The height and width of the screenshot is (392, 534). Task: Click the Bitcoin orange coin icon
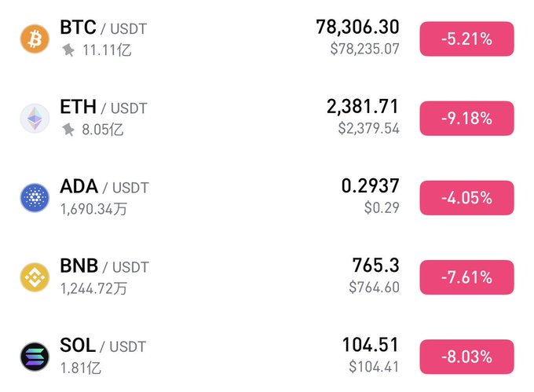point(35,38)
